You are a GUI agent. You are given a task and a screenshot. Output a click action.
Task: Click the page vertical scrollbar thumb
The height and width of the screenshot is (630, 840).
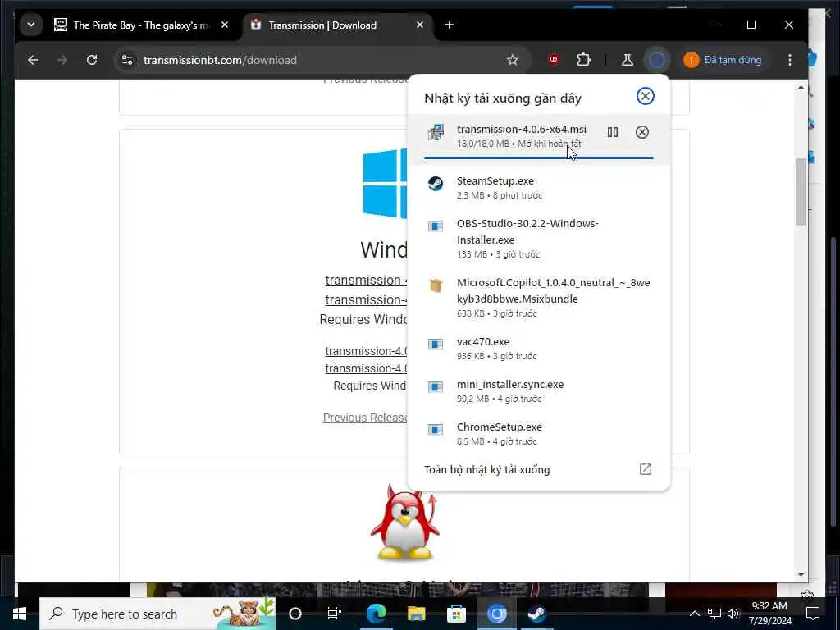[801, 192]
